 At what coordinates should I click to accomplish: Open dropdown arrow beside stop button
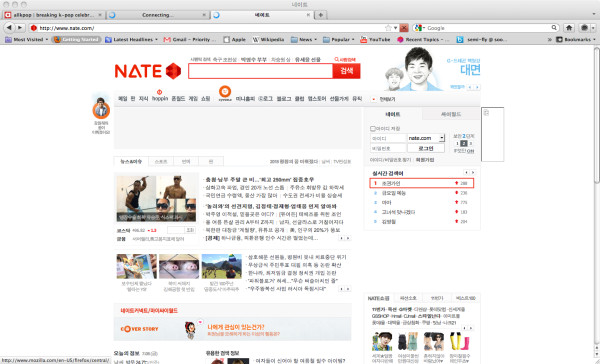(395, 28)
